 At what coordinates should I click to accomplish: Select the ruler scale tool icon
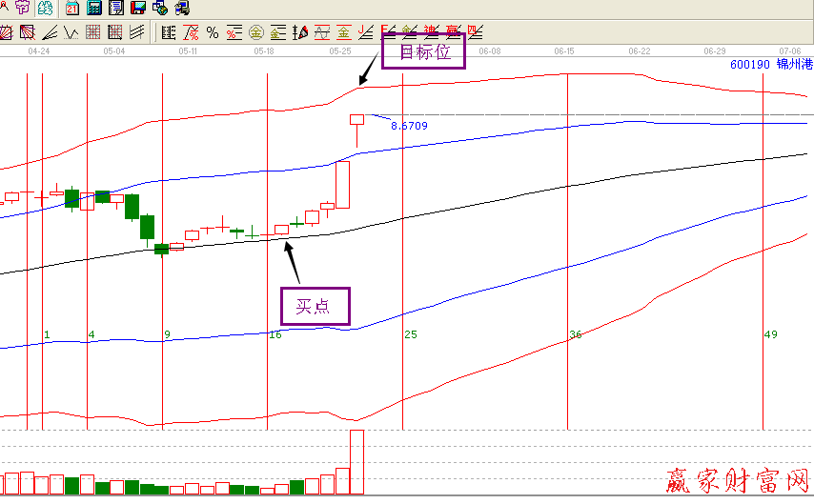point(169,33)
